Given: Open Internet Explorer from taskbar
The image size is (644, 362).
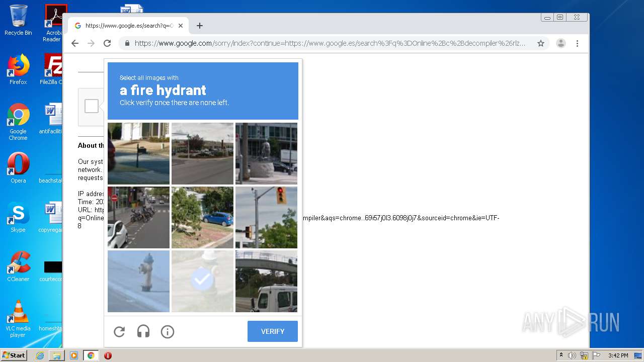Looking at the screenshot, I should (x=40, y=355).
